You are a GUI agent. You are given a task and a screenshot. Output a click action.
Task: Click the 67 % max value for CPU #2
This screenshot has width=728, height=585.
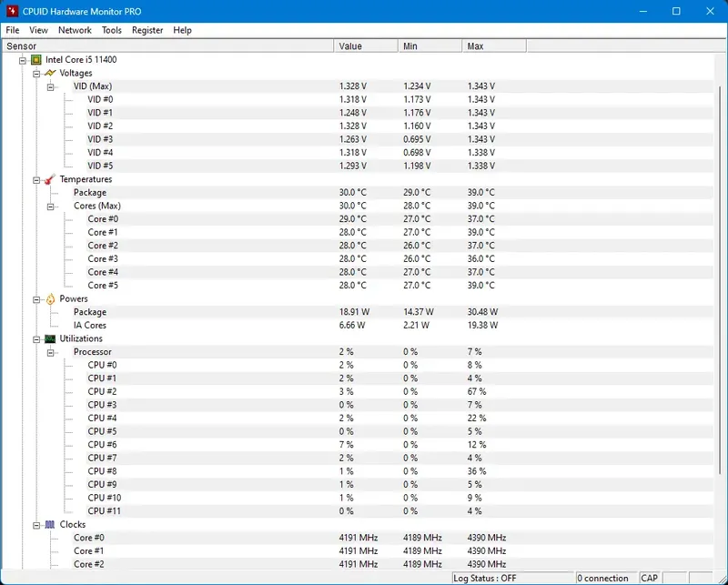(x=476, y=391)
